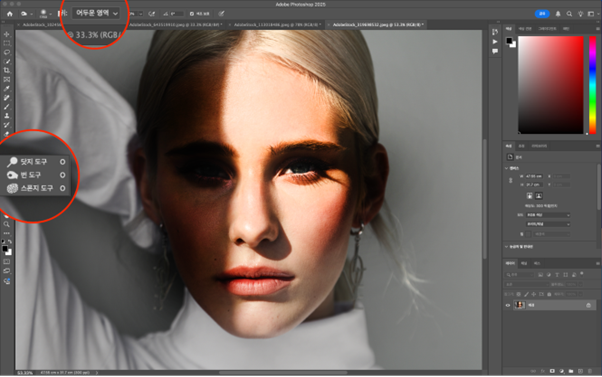
Task: Select the Lasso tool
Action: click(x=7, y=52)
